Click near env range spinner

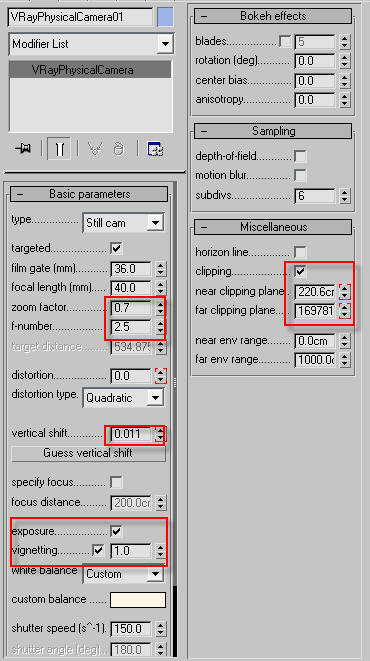click(345, 341)
